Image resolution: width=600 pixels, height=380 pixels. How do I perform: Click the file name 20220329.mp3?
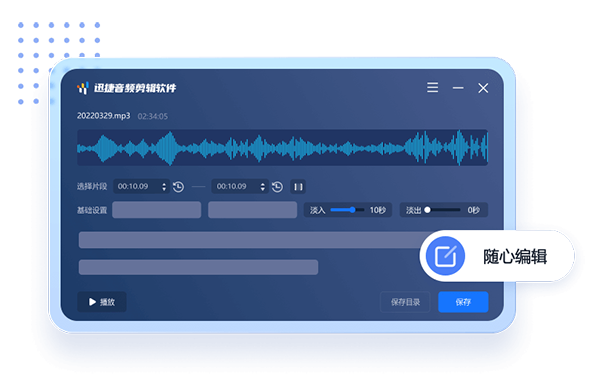click(103, 116)
